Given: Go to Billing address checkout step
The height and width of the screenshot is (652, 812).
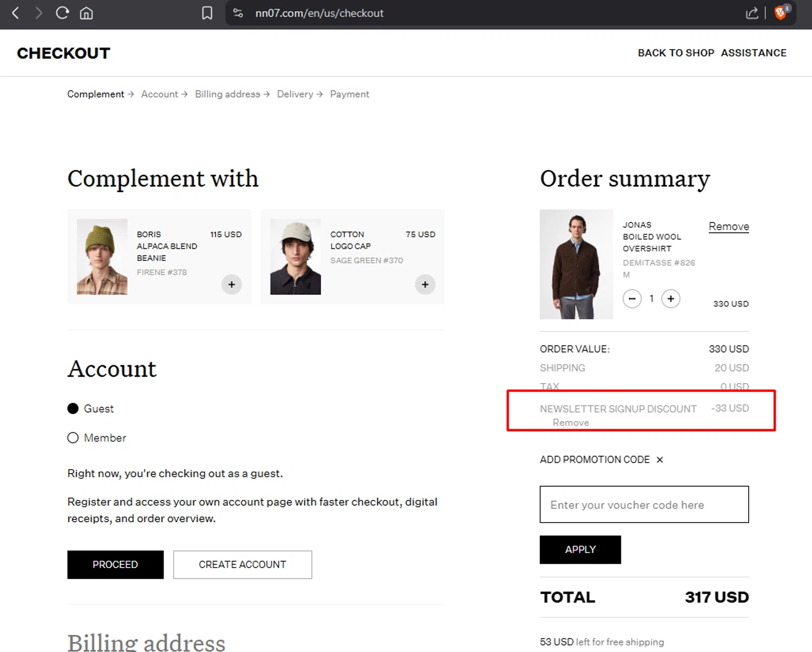Looking at the screenshot, I should click(x=227, y=94).
